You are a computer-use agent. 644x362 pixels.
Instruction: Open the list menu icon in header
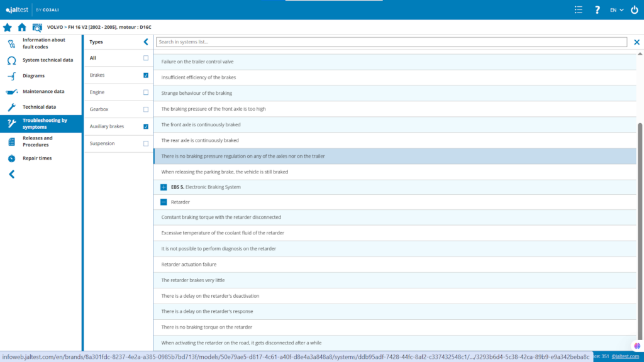coord(579,10)
